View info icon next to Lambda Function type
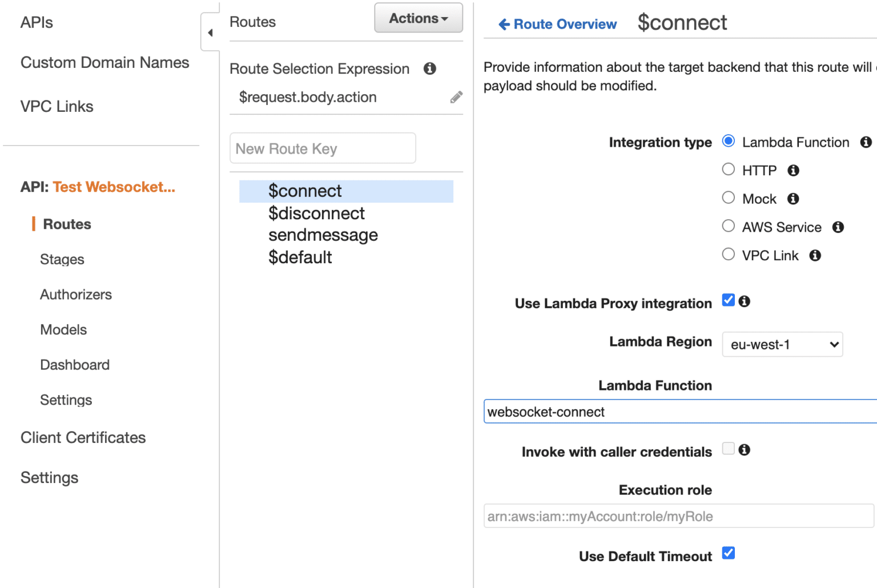 click(x=866, y=142)
